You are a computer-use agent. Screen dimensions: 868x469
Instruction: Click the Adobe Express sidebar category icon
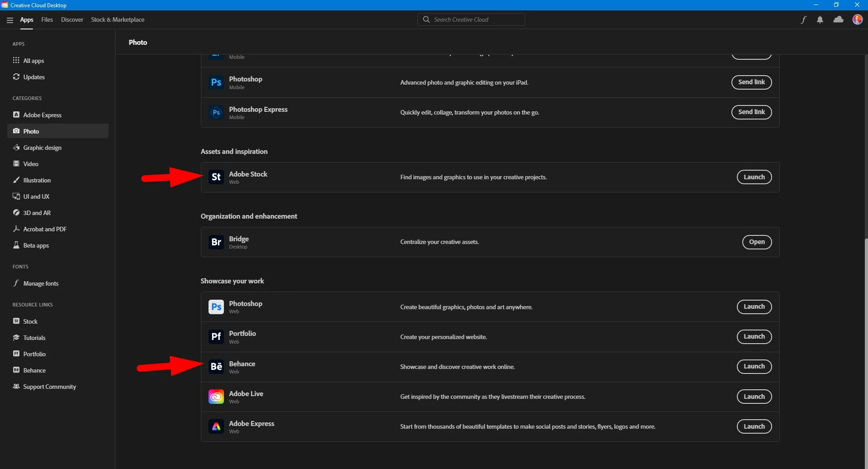[16, 115]
